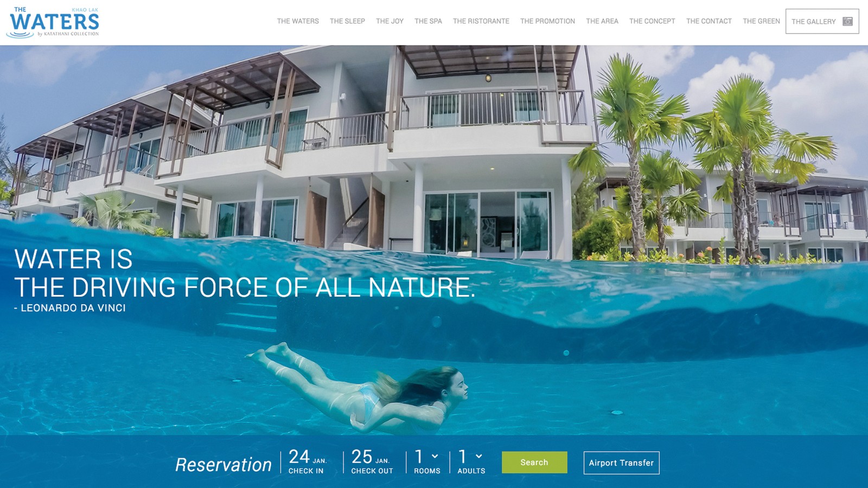Image resolution: width=868 pixels, height=488 pixels.
Task: Select The Spa in navigation
Action: [x=428, y=21]
